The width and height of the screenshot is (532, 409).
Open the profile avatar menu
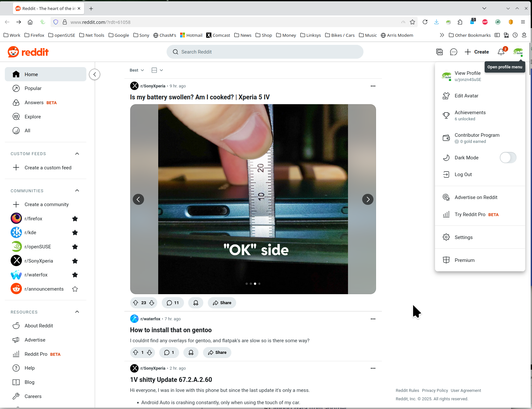(518, 52)
